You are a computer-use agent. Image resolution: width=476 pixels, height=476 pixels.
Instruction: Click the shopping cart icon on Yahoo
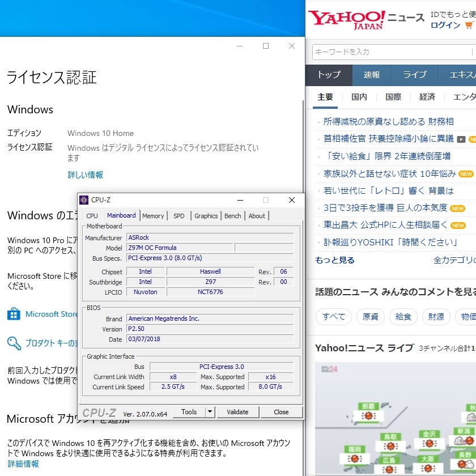[469, 25]
